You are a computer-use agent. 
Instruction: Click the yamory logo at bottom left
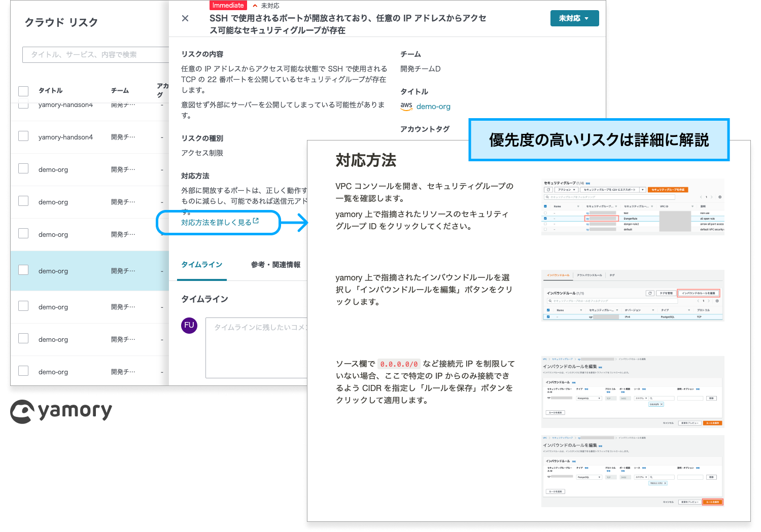pos(61,411)
